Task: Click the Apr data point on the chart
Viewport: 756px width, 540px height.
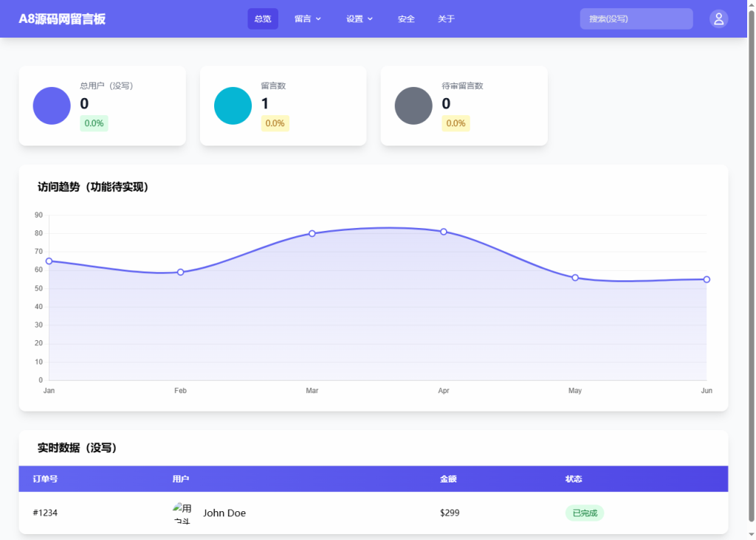Action: [444, 232]
